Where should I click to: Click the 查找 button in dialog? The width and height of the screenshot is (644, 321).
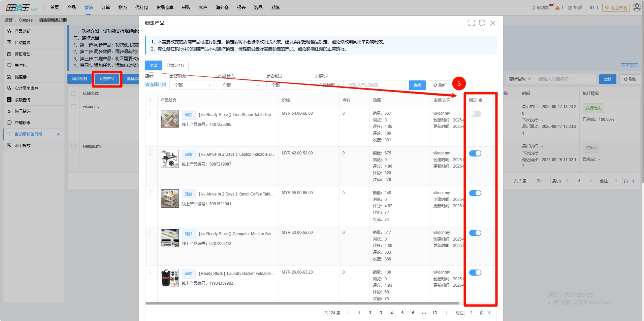(417, 85)
